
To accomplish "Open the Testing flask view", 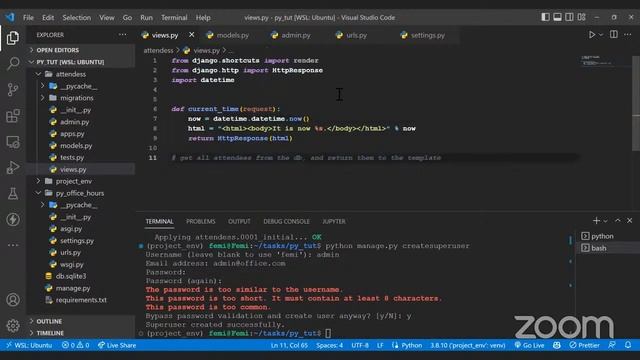I will tap(13, 193).
